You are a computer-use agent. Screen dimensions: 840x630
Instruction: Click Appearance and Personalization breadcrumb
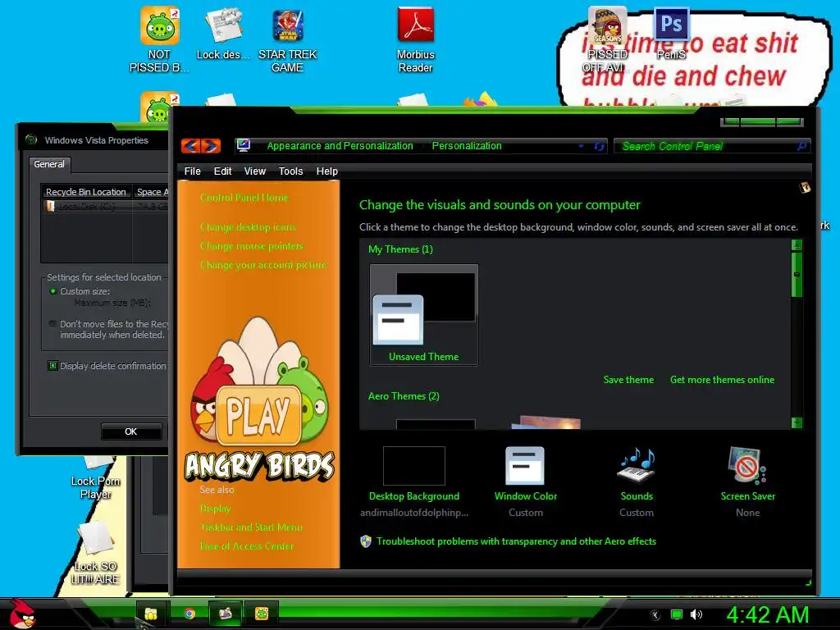340,146
